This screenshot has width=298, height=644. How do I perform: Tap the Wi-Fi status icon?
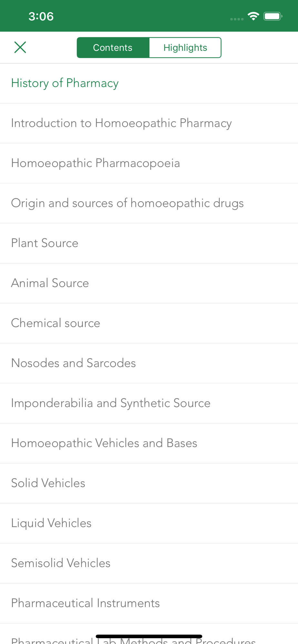(x=253, y=16)
